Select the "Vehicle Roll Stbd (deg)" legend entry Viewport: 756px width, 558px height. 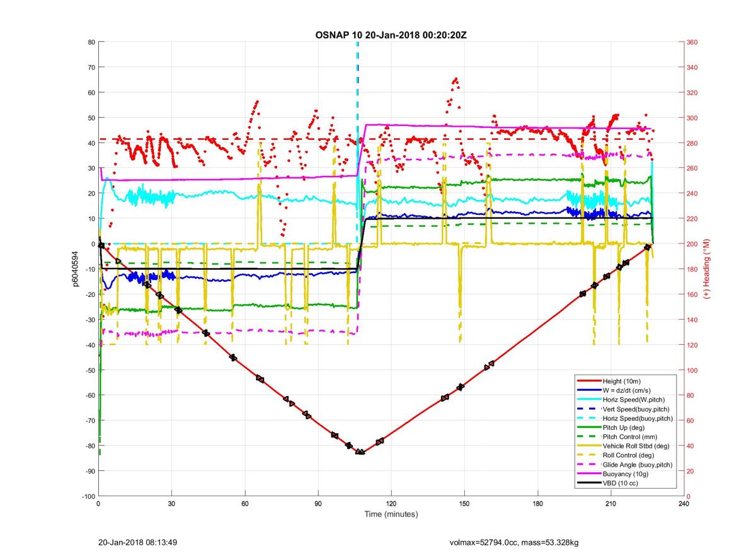636,446
